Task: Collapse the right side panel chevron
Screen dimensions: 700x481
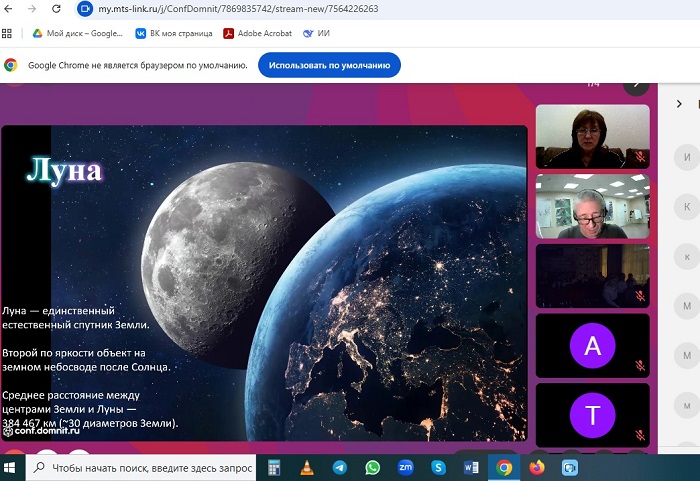Action: point(679,104)
